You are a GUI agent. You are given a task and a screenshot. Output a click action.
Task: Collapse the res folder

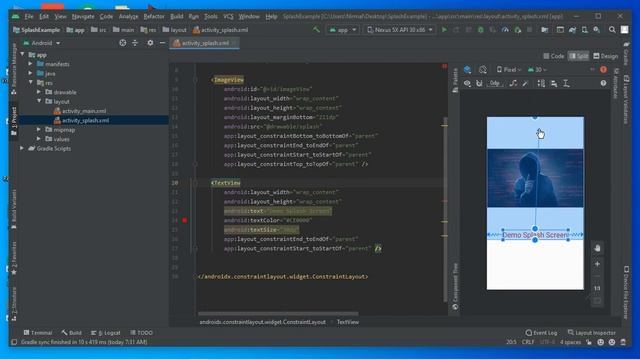(31, 83)
